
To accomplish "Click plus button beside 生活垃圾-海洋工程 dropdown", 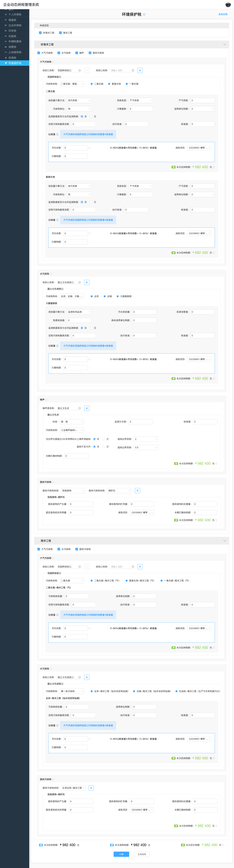I will point(91,788).
